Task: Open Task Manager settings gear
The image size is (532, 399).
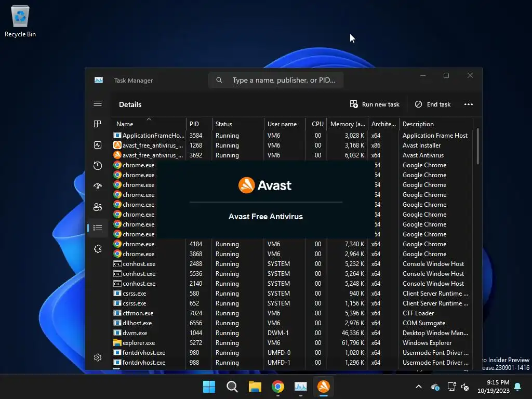Action: point(98,357)
